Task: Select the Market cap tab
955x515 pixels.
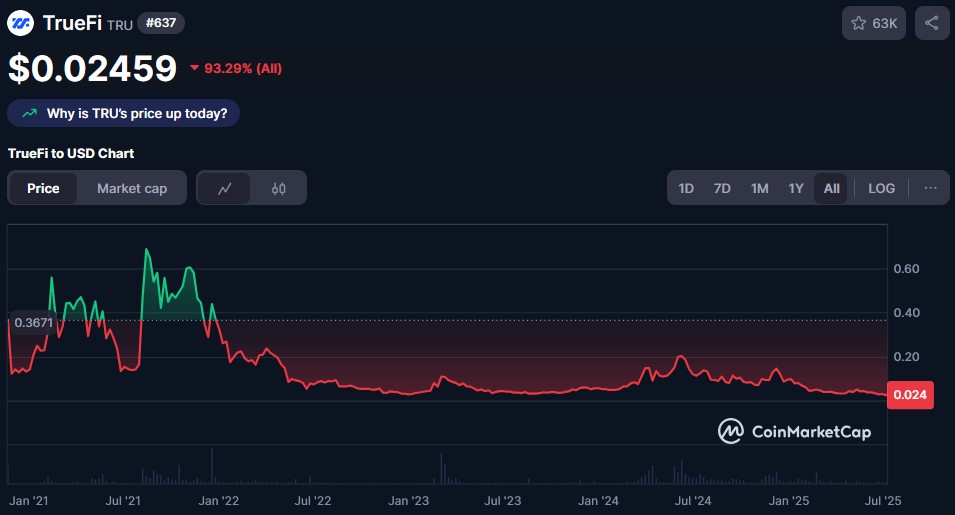Action: (x=132, y=188)
